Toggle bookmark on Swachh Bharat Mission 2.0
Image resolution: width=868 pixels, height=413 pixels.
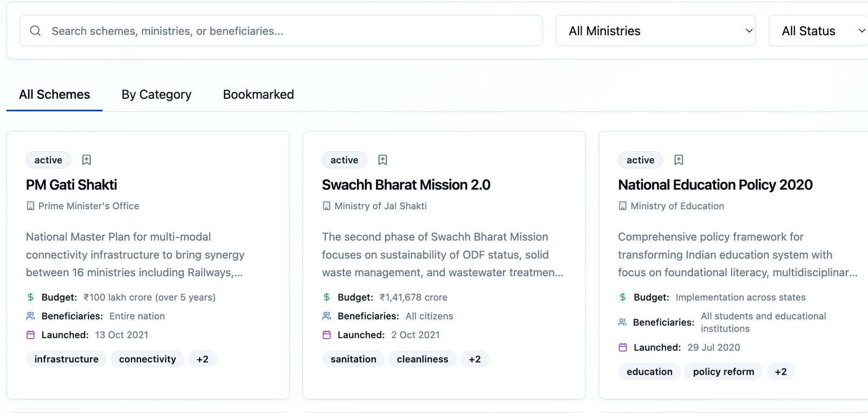coord(382,160)
